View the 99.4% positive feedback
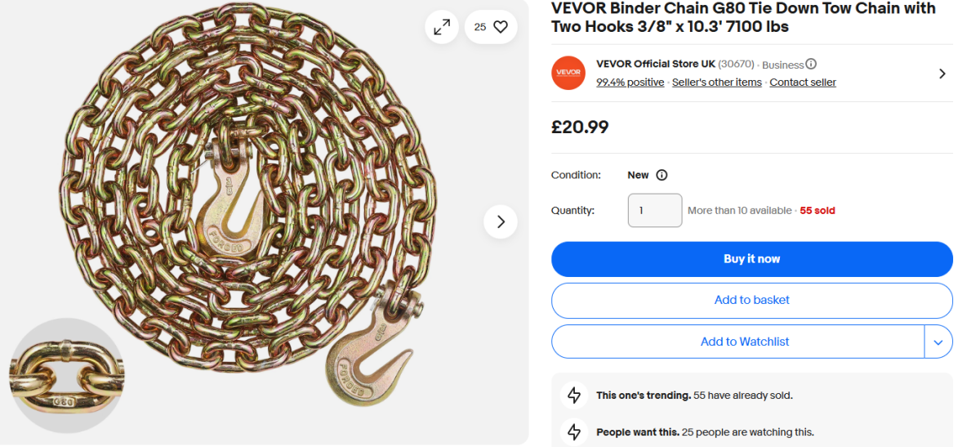The image size is (980, 447). pyautogui.click(x=630, y=83)
